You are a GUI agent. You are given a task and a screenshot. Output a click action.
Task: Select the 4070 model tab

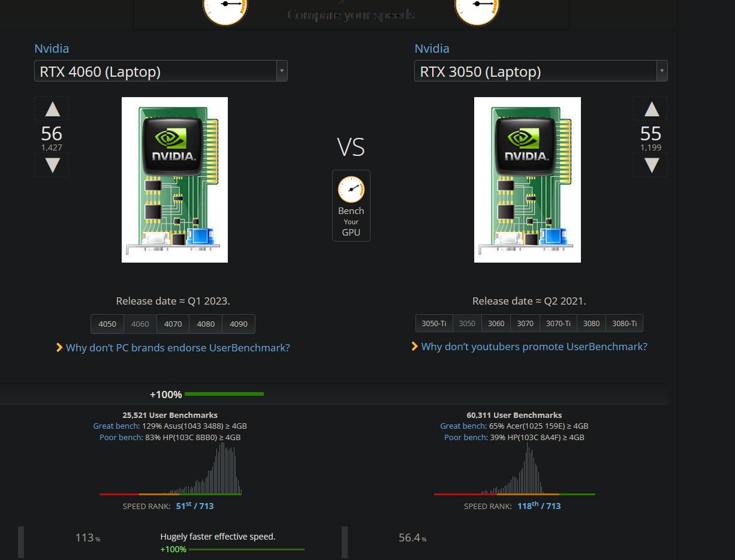click(x=173, y=324)
